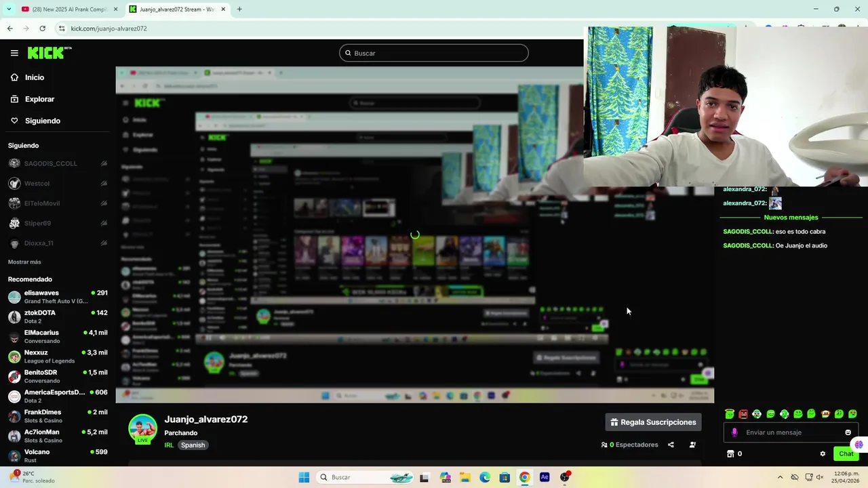Click offline icon beside Westcol

tap(104, 183)
